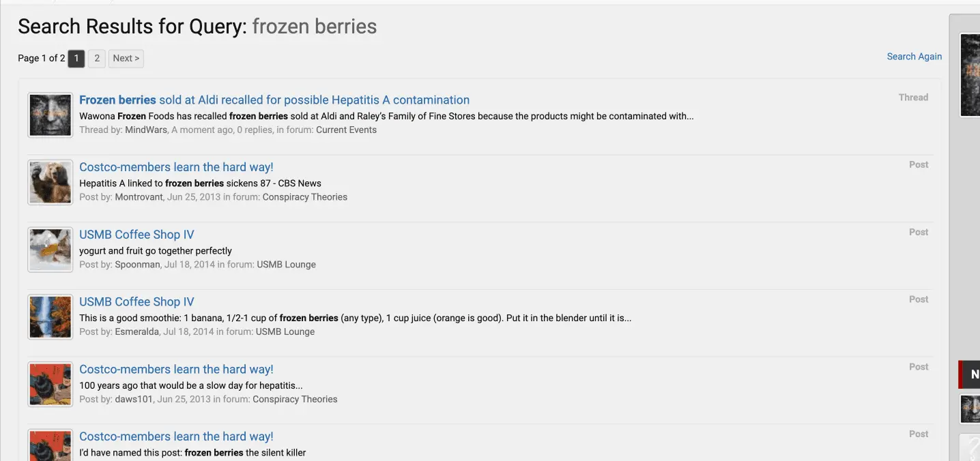Open Frozen berries Aldi recall thread
Image resolution: width=980 pixels, height=461 pixels.
(274, 100)
